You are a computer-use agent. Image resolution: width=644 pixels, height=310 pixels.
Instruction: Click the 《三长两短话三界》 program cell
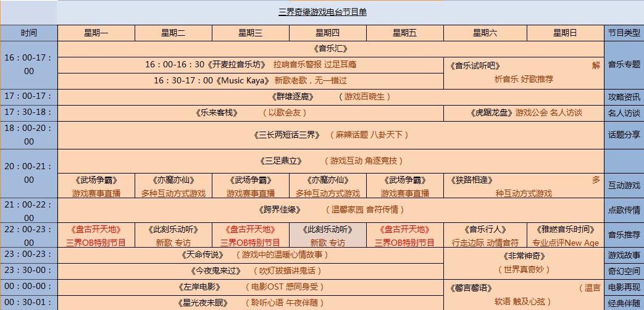point(330,135)
